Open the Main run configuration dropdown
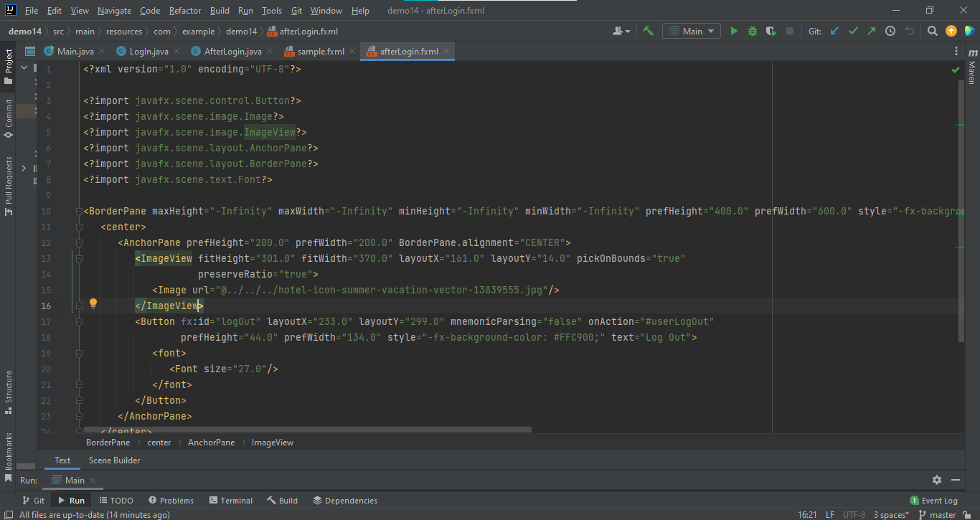This screenshot has width=980, height=520. [x=691, y=31]
